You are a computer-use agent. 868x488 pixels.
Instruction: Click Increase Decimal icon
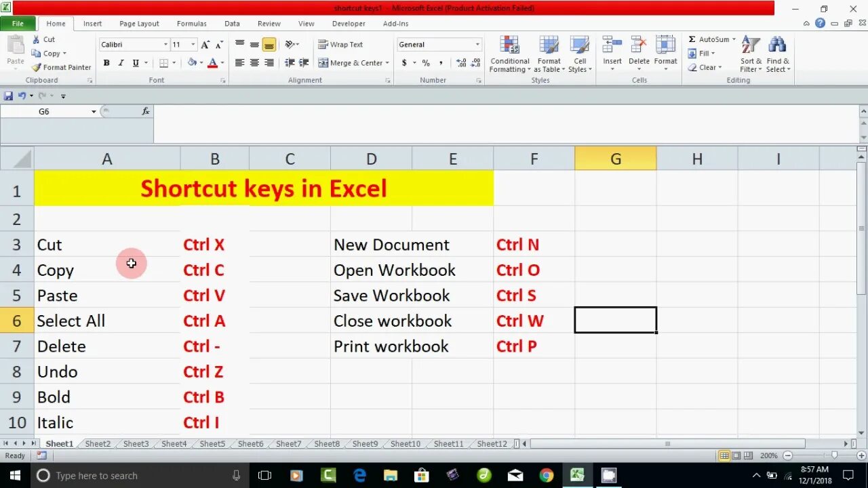tap(461, 63)
